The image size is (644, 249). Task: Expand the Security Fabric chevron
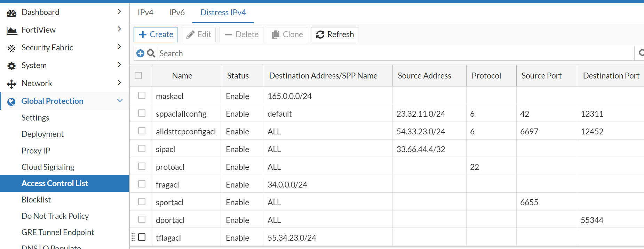click(119, 47)
